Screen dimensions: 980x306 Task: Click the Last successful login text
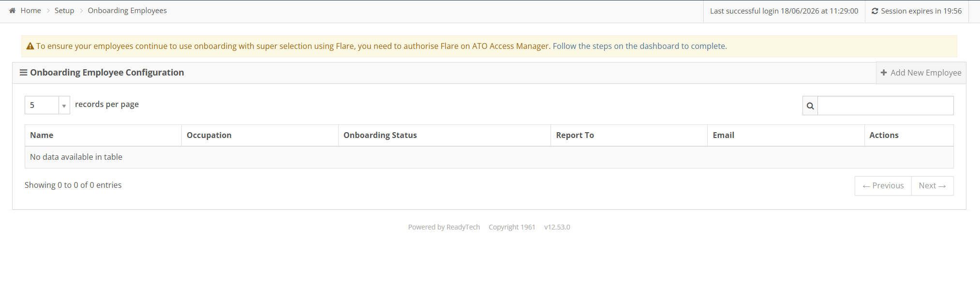coord(784,11)
